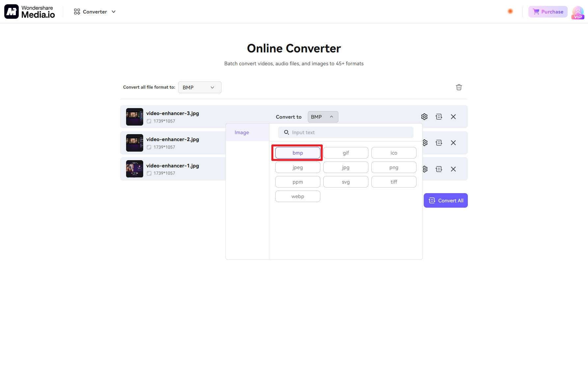The width and height of the screenshot is (588, 383).
Task: Click the video-enhancer-3.jpg file name
Action: click(x=173, y=113)
